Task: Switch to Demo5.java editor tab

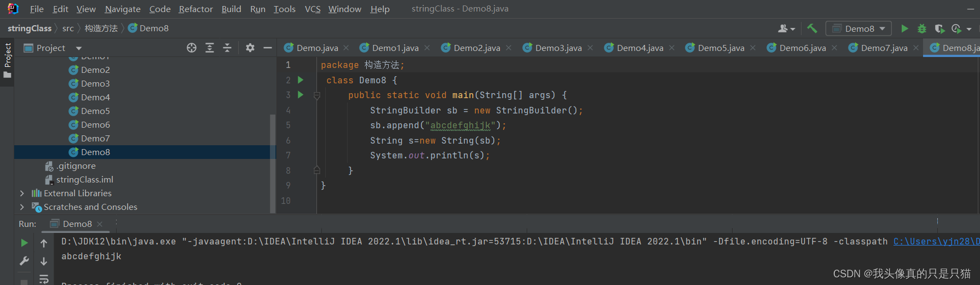Action: [x=721, y=48]
